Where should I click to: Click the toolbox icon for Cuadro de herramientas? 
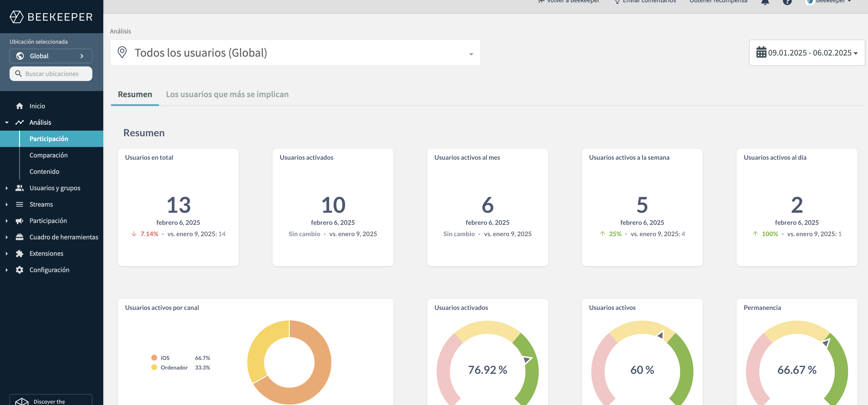pos(20,237)
